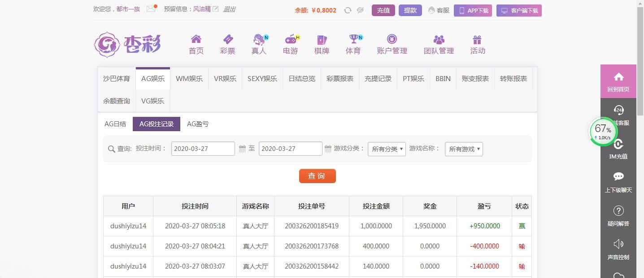Expand the 游戏名称 所有游戏 dropdown
644x278 pixels.
coord(464,149)
